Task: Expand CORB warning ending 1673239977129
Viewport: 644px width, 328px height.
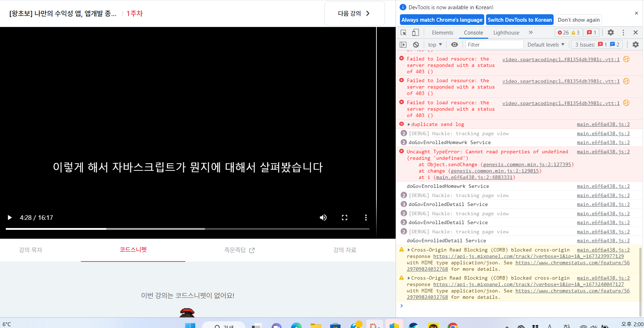Action: tap(409, 250)
